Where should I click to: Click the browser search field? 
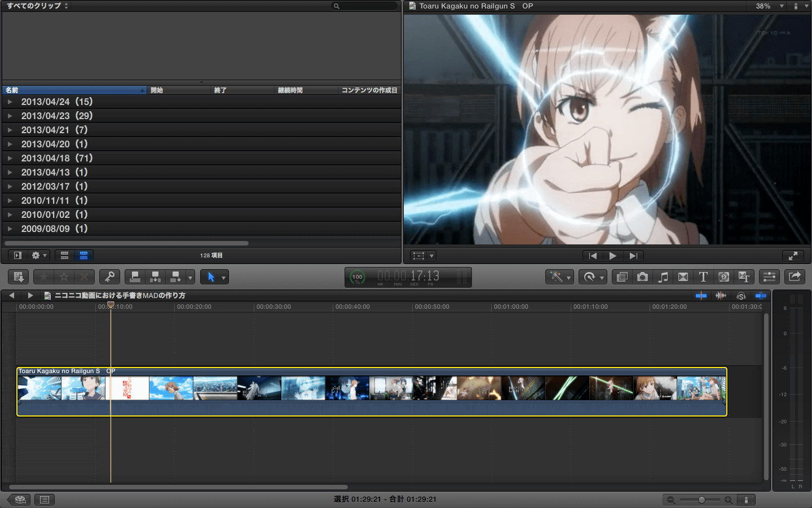click(364, 6)
